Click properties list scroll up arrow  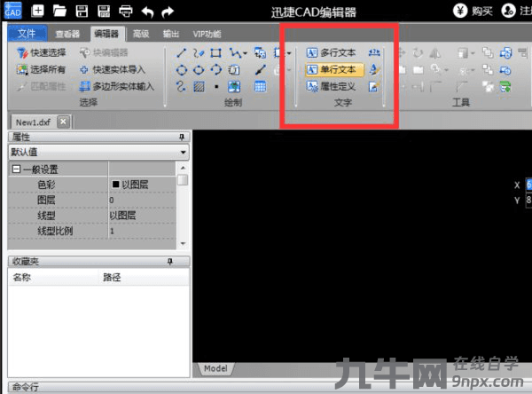point(183,168)
